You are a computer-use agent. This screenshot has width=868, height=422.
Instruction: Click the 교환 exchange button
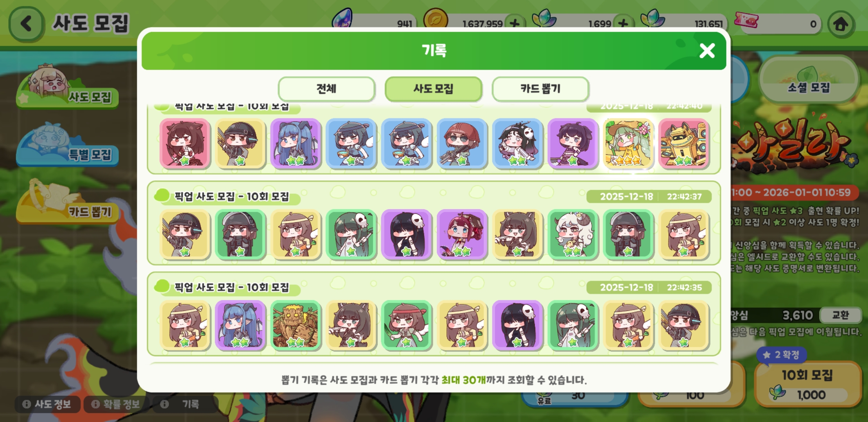pos(840,315)
